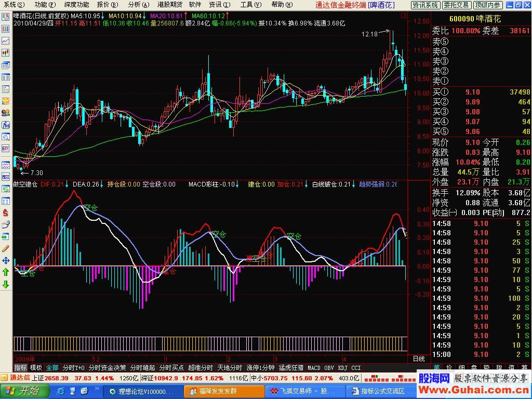Open the yellow envelope message icon
The height and width of the screenshot is (399, 532).
tap(5, 101)
